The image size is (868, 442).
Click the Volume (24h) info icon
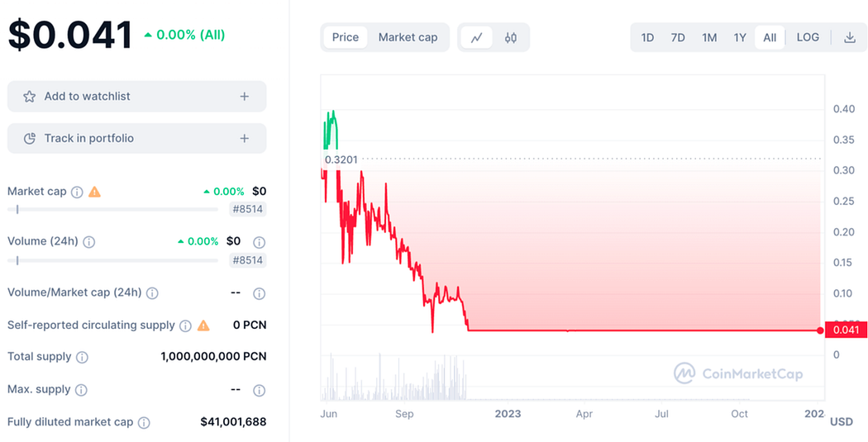pos(89,242)
